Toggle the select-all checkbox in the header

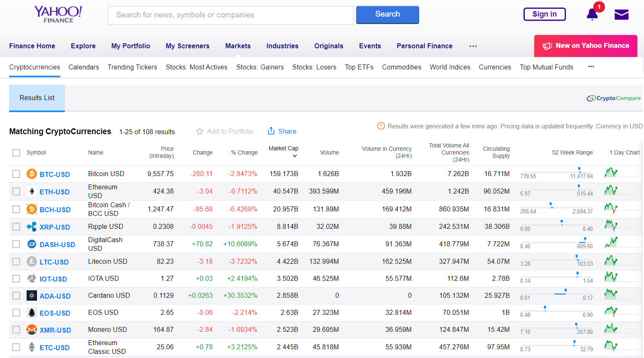pyautogui.click(x=16, y=152)
